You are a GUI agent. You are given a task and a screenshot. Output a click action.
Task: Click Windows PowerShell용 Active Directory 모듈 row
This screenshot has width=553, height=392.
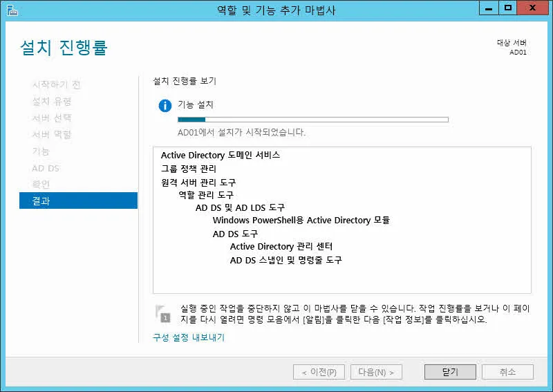301,220
